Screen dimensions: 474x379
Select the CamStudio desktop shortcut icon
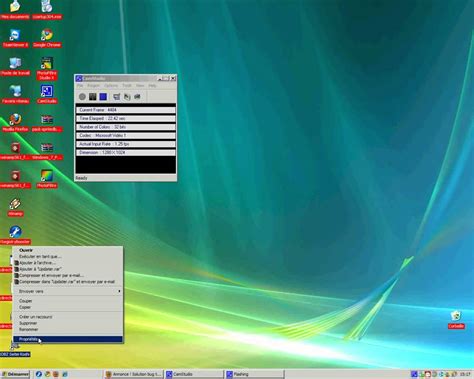(x=47, y=95)
